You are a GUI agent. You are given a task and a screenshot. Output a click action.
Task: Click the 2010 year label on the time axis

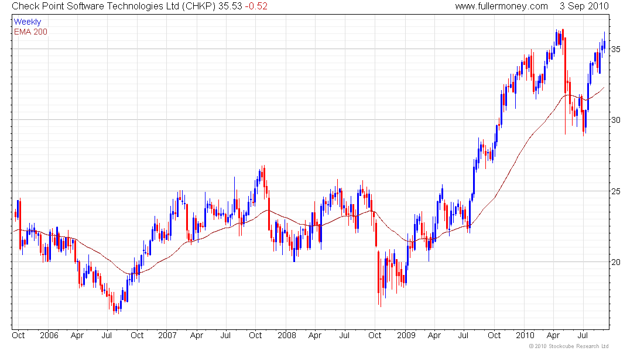coord(525,335)
